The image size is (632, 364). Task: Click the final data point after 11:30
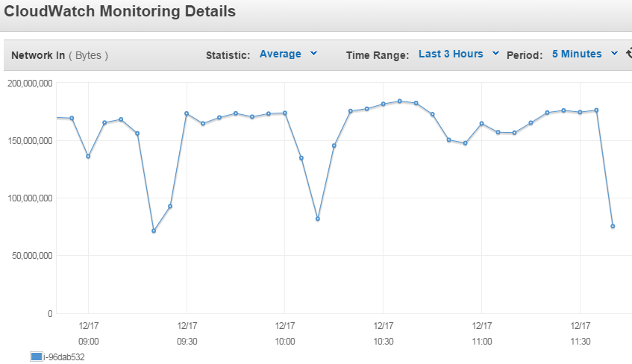613,227
